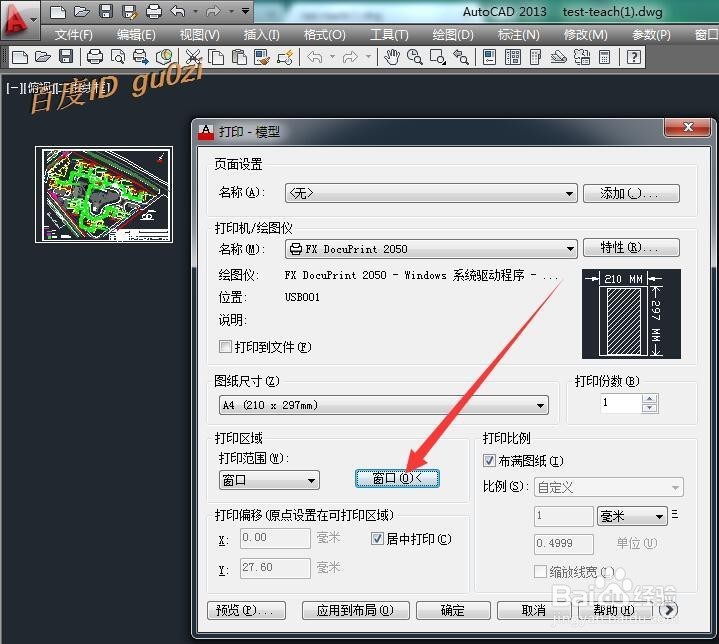
Task: Click Save disk icon in standard toolbar
Action: point(66,57)
